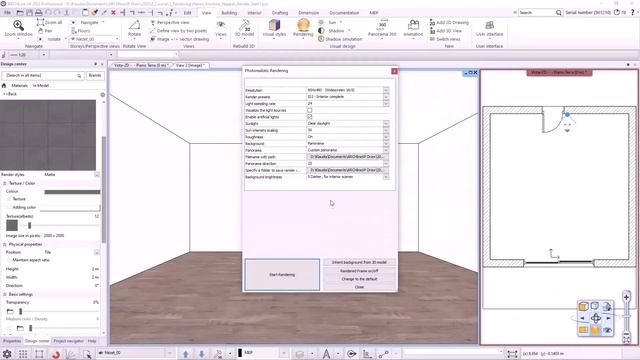Click Rendered Frame on/off button

pyautogui.click(x=359, y=271)
